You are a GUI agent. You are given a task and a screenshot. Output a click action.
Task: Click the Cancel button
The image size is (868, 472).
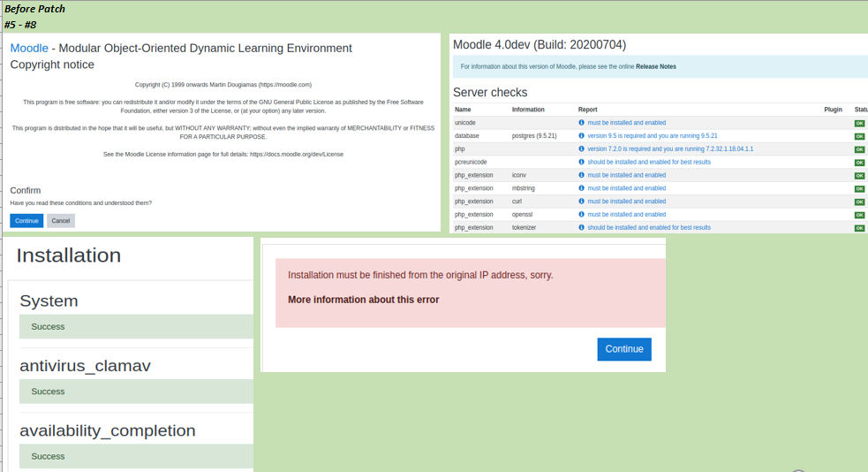click(x=61, y=220)
